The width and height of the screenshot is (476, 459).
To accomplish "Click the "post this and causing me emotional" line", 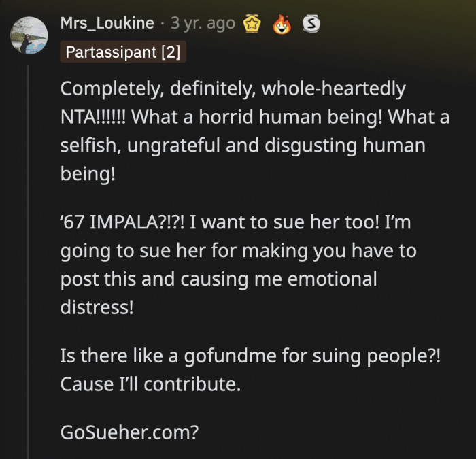I will tap(218, 279).
